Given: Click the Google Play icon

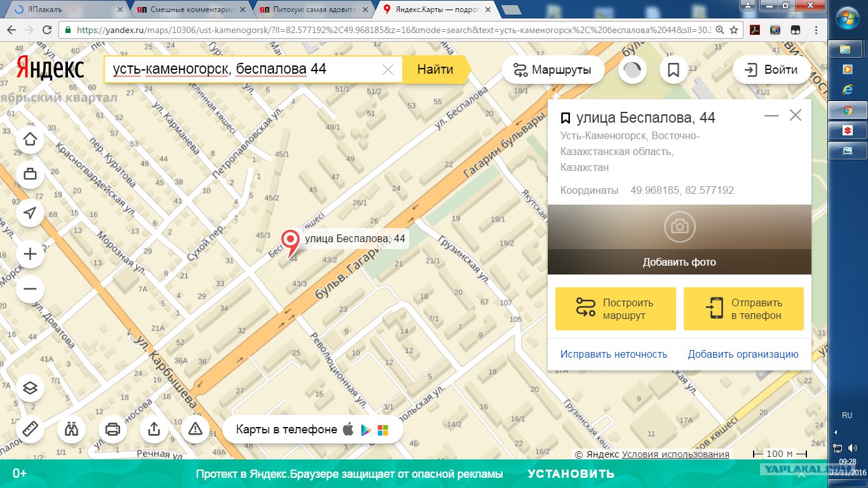Looking at the screenshot, I should (366, 430).
